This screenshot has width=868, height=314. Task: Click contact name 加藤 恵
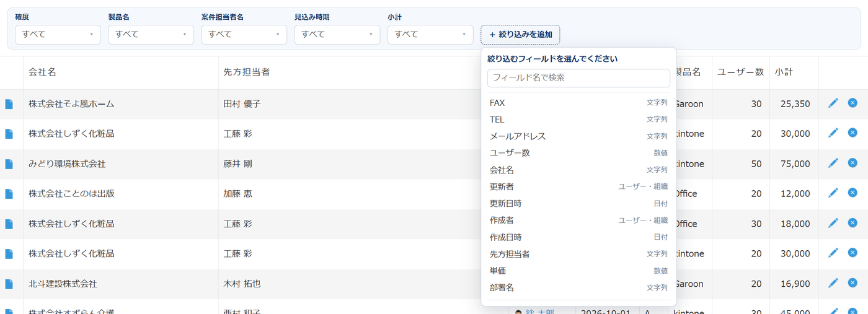[x=237, y=194]
